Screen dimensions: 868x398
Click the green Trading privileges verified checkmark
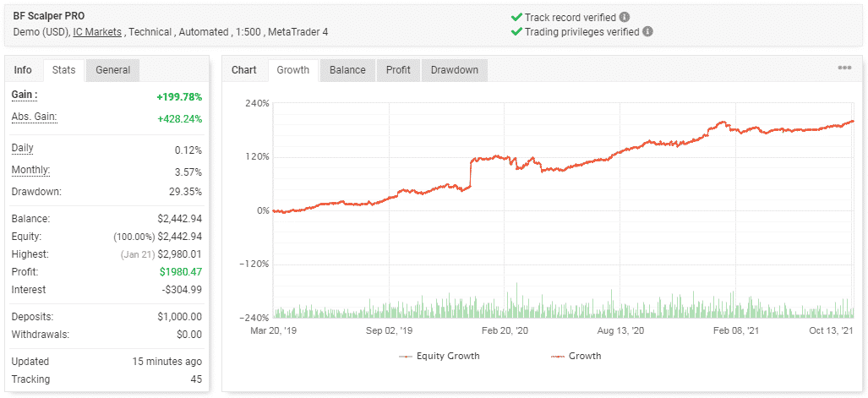(x=516, y=31)
